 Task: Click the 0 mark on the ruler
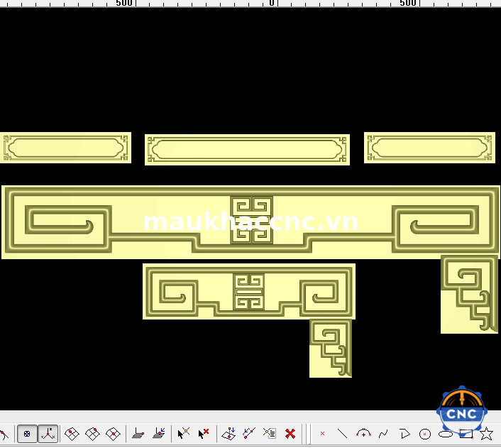tap(271, 3)
